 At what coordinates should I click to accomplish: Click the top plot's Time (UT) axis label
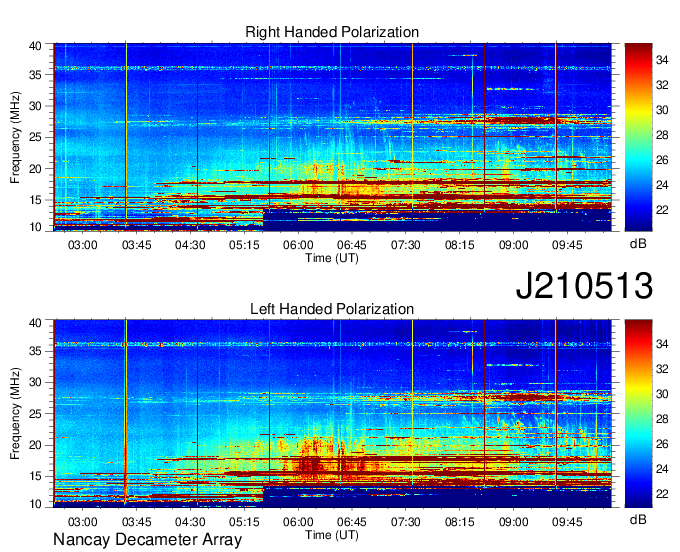pyautogui.click(x=332, y=258)
